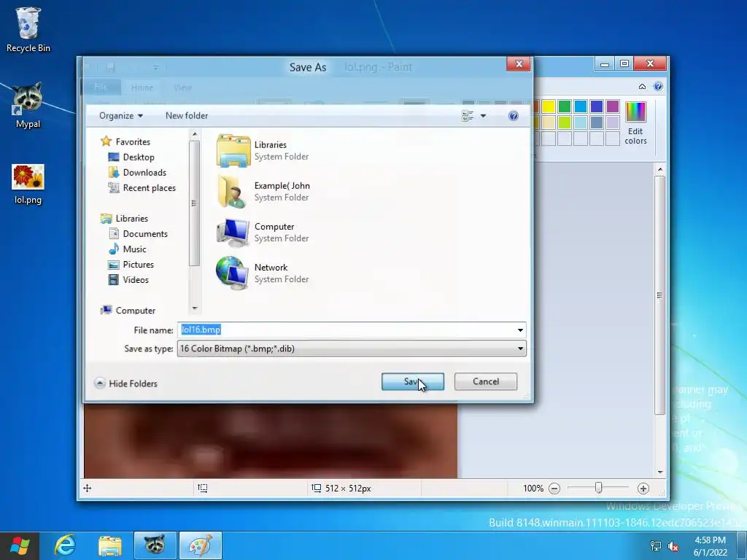Click the Paint taskbar button

coord(201,545)
